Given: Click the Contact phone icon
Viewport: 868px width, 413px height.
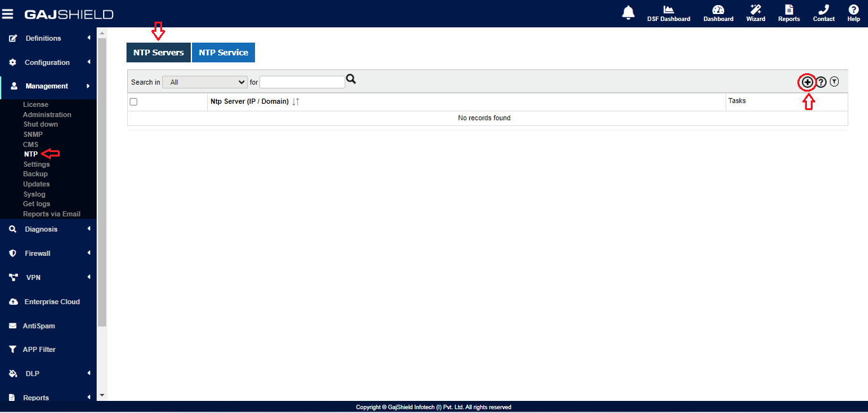Looking at the screenshot, I should pos(823,10).
